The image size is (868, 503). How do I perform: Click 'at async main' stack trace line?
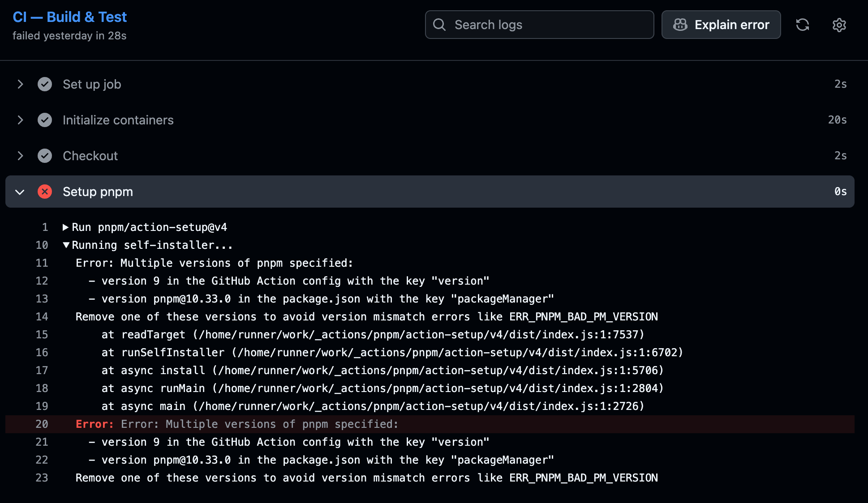pos(373,406)
